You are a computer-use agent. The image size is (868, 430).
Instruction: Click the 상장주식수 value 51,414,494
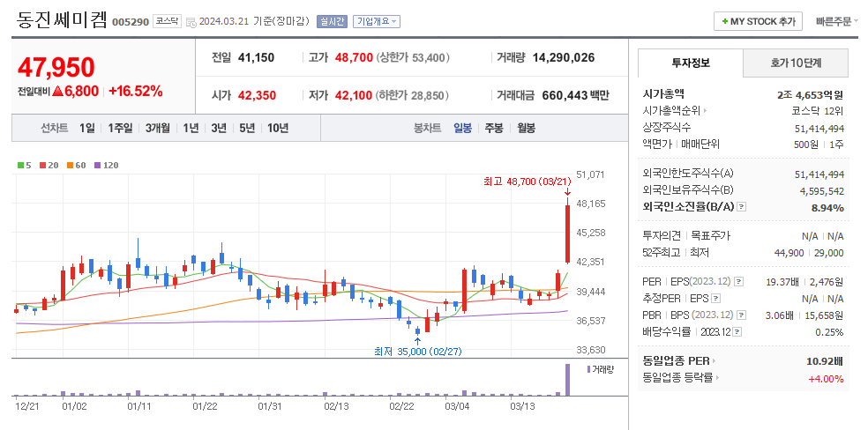(819, 129)
